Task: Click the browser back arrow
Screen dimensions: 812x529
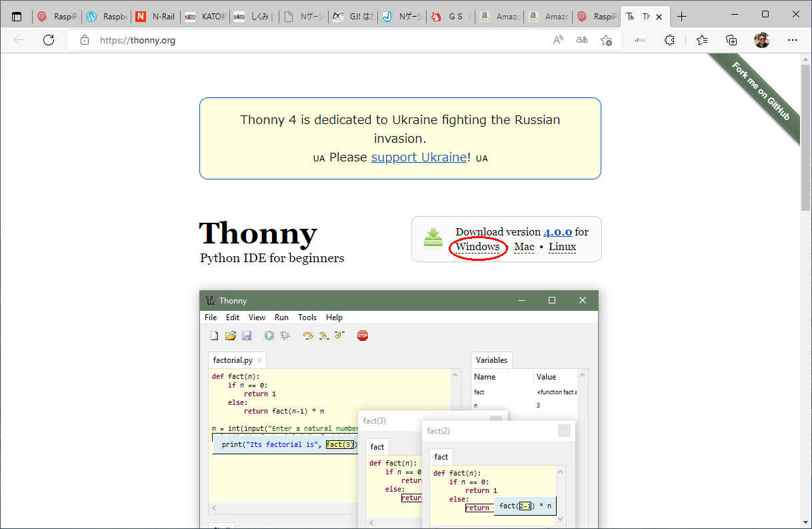Action: click(19, 40)
